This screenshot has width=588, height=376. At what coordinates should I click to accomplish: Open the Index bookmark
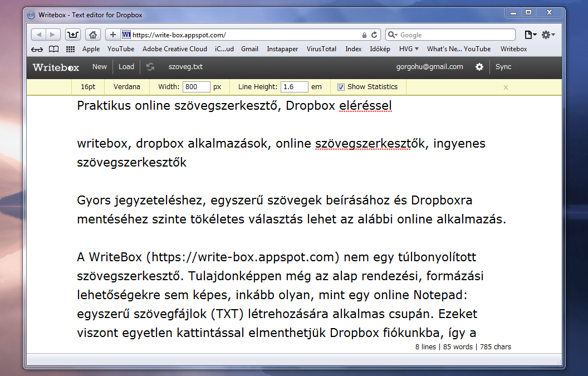pyautogui.click(x=353, y=49)
